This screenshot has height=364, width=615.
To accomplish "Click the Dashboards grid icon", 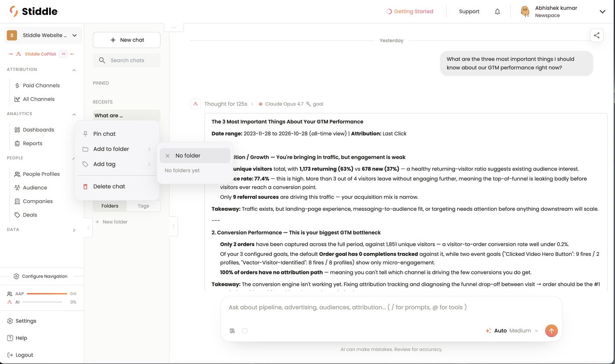I will [17, 130].
